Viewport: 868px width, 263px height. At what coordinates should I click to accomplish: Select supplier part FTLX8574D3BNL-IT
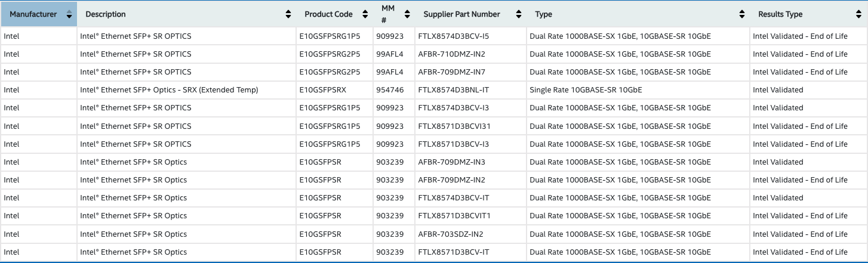(453, 90)
